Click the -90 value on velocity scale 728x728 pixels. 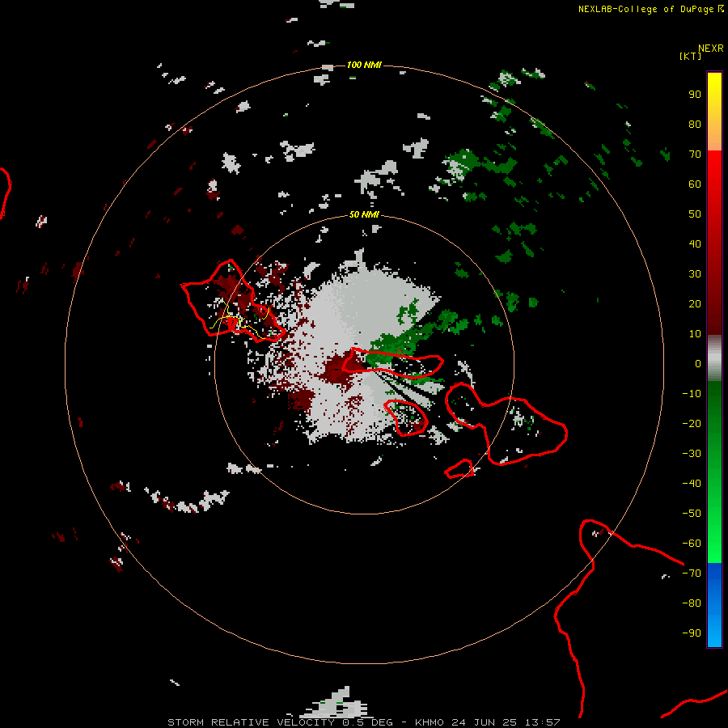click(692, 633)
